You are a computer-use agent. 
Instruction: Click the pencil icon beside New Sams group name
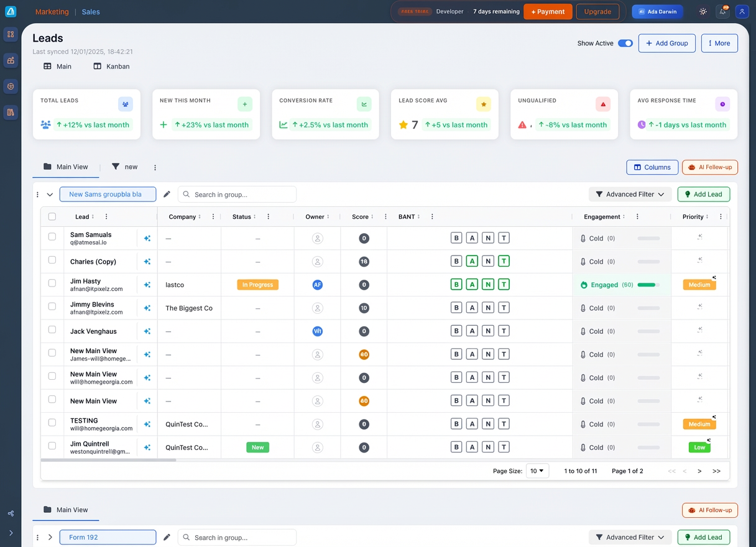(x=167, y=195)
